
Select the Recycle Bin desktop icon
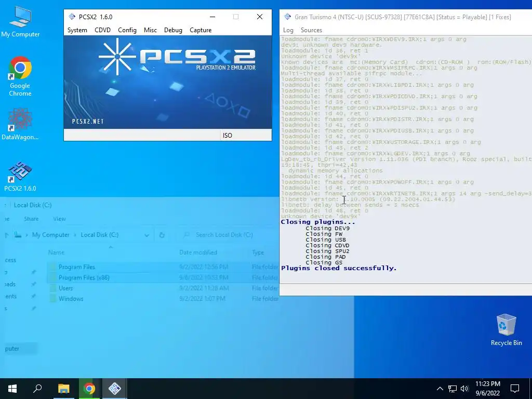click(506, 330)
